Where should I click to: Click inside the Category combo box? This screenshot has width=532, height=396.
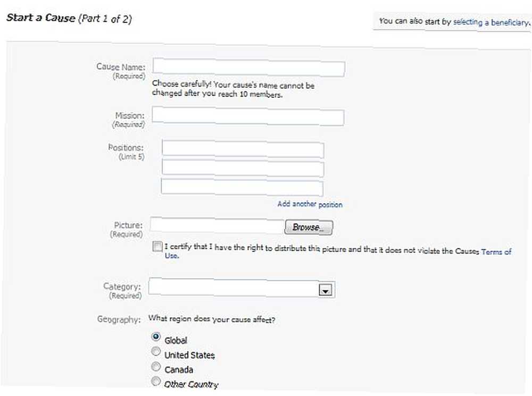click(242, 288)
